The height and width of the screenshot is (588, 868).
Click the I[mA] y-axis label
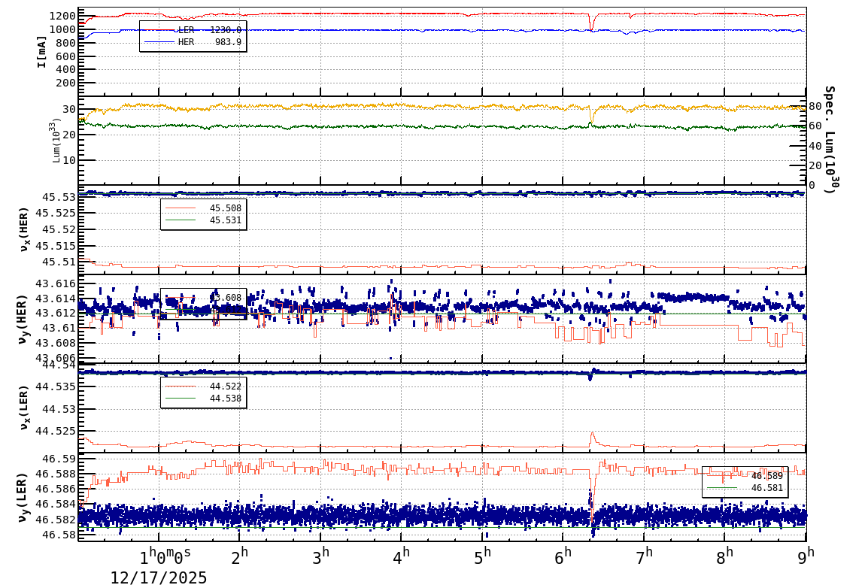42,51
